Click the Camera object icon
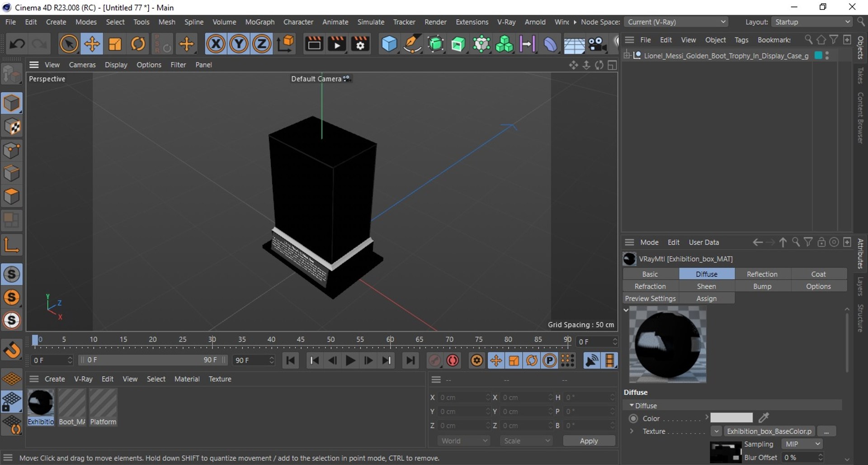 (597, 44)
